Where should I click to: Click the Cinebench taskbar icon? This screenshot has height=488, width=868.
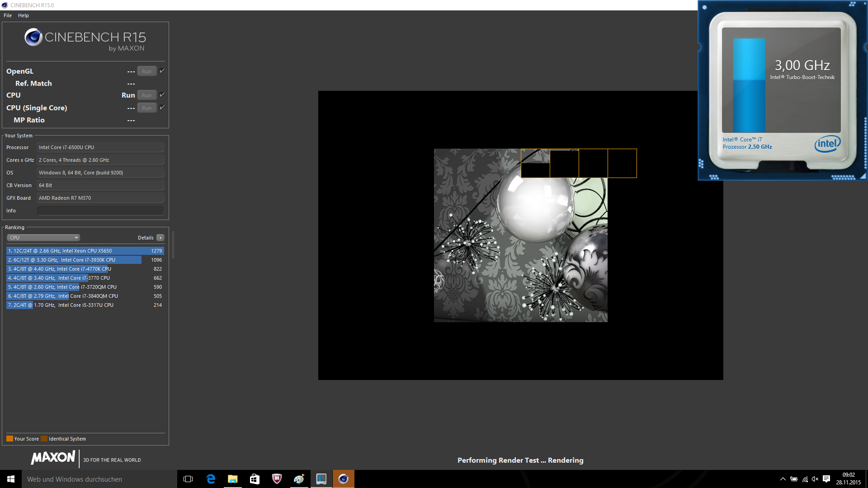(344, 479)
